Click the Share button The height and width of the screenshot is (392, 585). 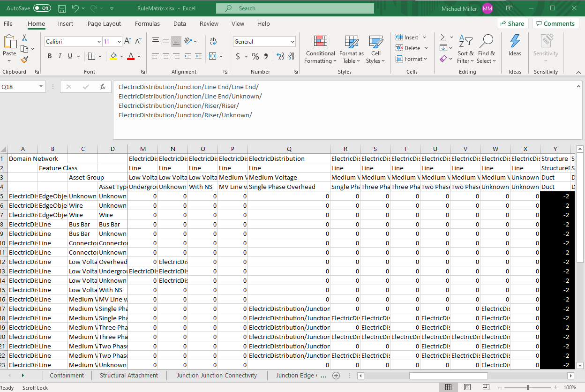click(x=513, y=23)
